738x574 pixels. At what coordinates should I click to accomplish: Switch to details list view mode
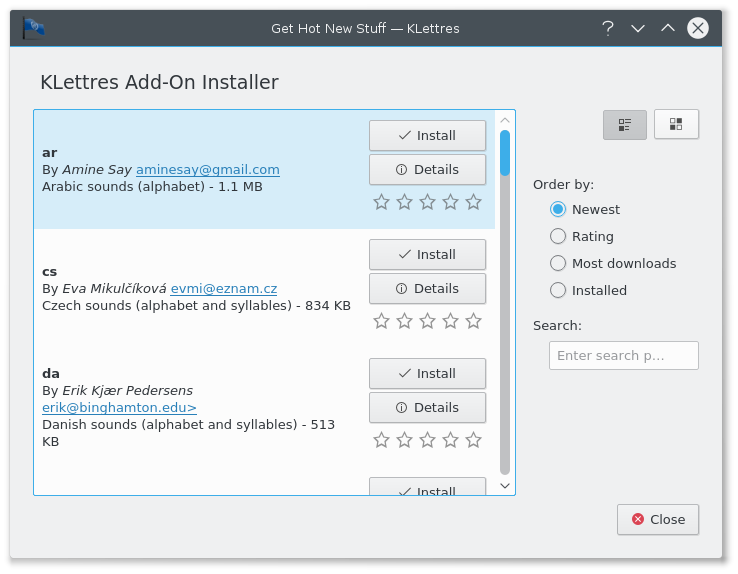(x=624, y=124)
